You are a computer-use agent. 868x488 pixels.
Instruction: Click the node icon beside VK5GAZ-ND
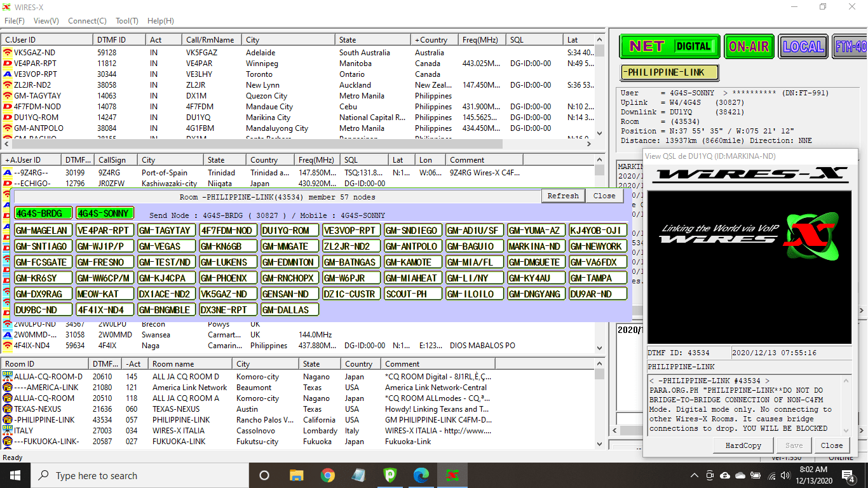8,53
